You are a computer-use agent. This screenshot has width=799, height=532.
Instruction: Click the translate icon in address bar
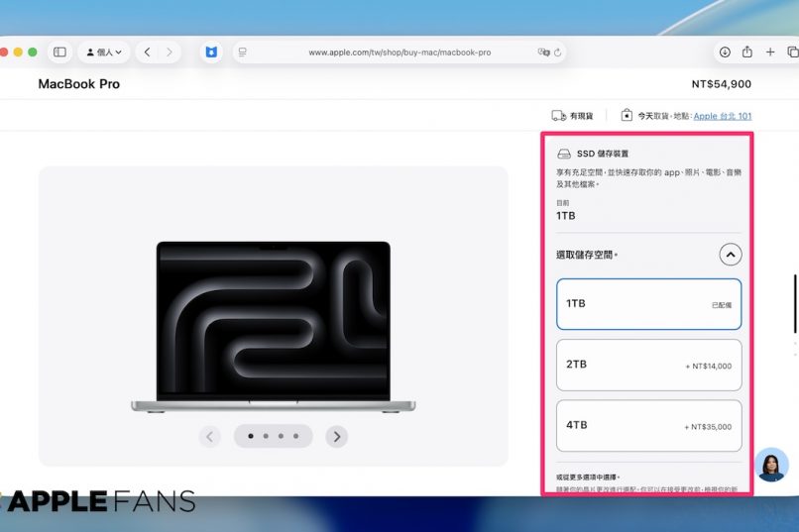point(543,53)
